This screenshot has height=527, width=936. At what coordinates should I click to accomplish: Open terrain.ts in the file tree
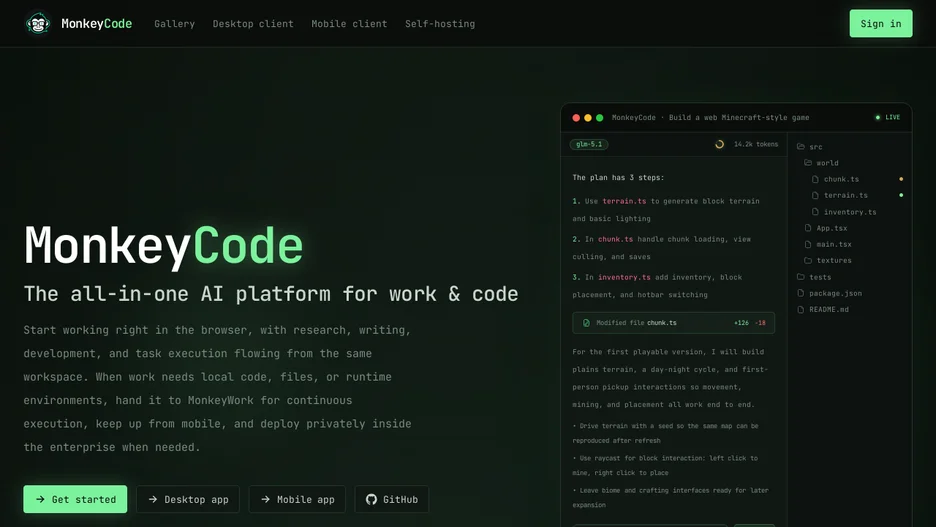pyautogui.click(x=840, y=195)
